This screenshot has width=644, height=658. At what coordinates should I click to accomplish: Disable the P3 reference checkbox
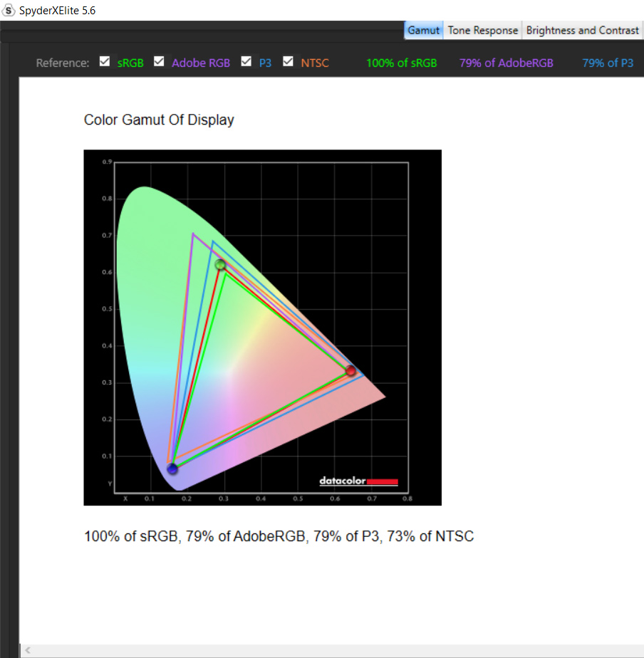(x=246, y=62)
